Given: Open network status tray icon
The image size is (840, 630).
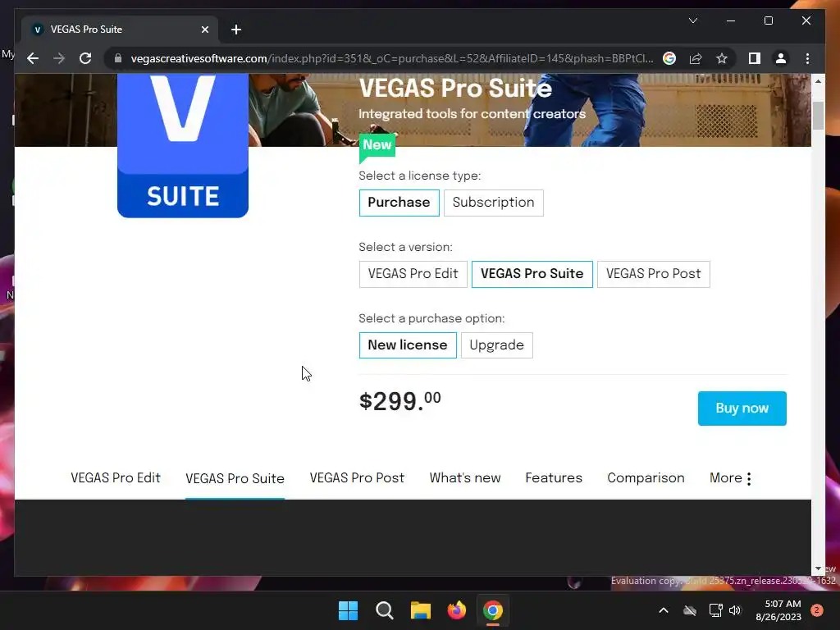Looking at the screenshot, I should (715, 610).
